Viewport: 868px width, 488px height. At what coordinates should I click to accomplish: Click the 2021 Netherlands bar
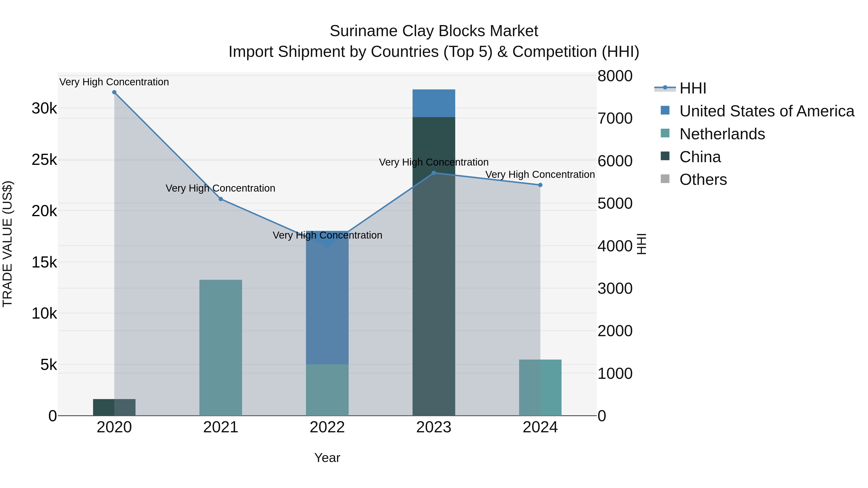(x=221, y=348)
